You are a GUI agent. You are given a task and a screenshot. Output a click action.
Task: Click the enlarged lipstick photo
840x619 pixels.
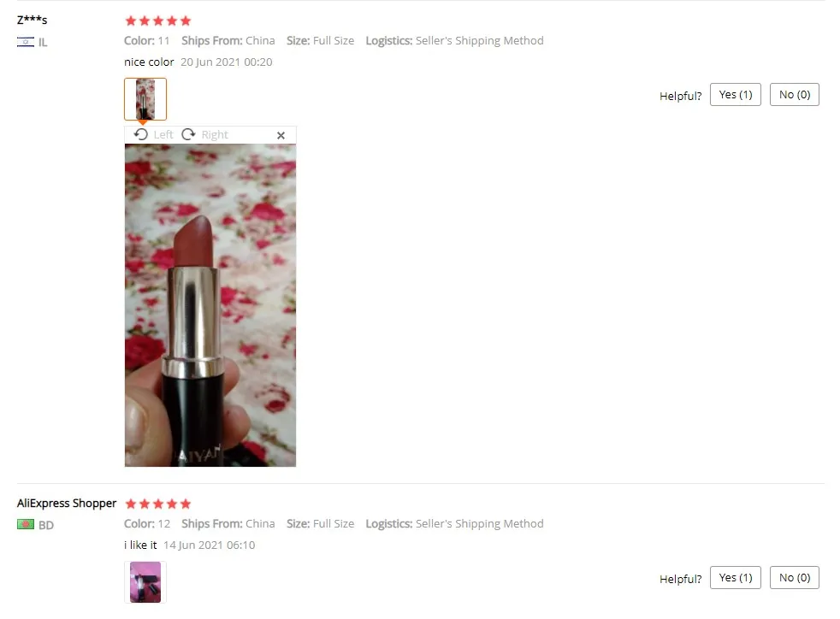click(210, 305)
